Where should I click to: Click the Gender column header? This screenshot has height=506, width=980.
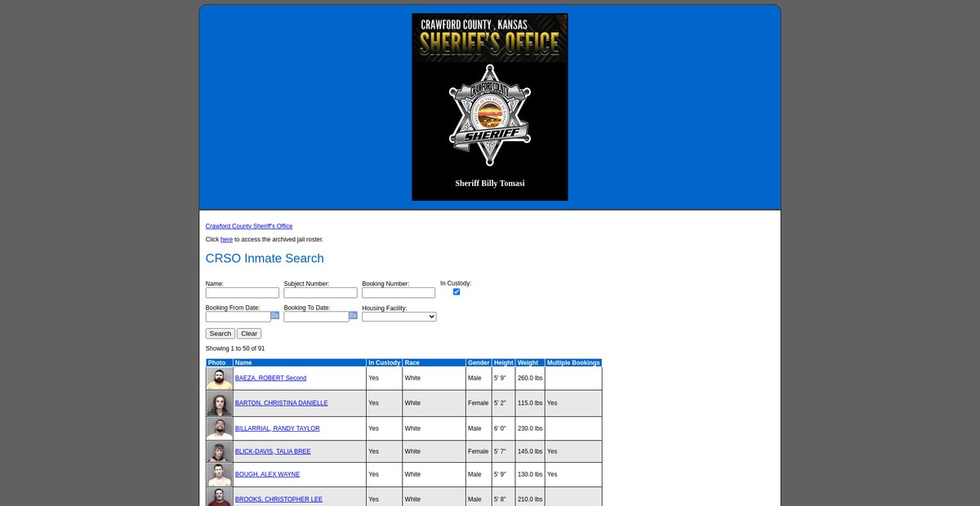(x=479, y=362)
